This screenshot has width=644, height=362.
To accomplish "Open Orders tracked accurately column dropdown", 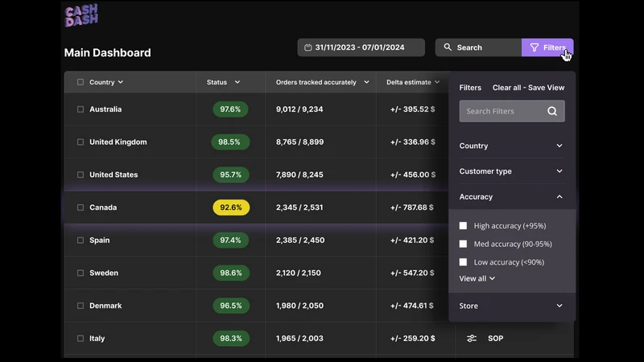I will (366, 82).
